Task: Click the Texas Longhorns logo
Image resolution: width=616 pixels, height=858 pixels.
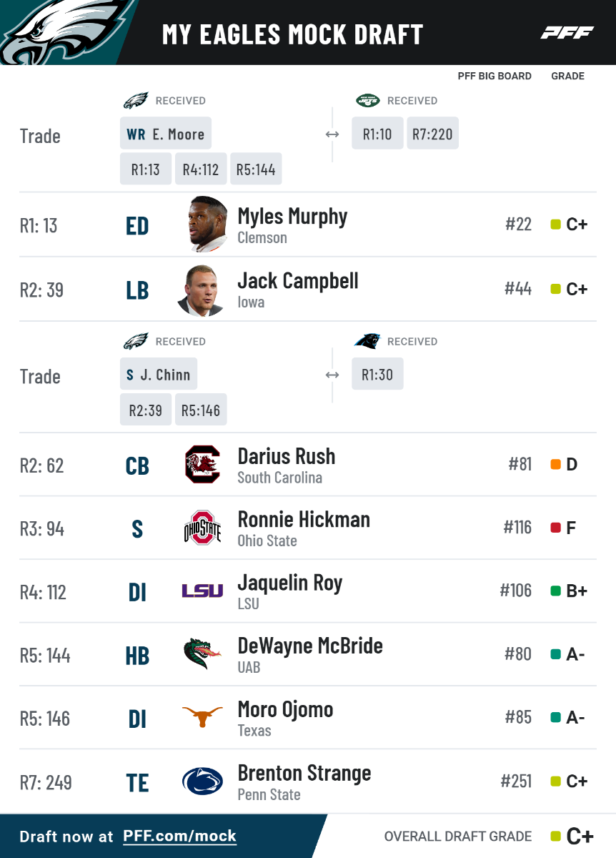Action: [x=202, y=717]
